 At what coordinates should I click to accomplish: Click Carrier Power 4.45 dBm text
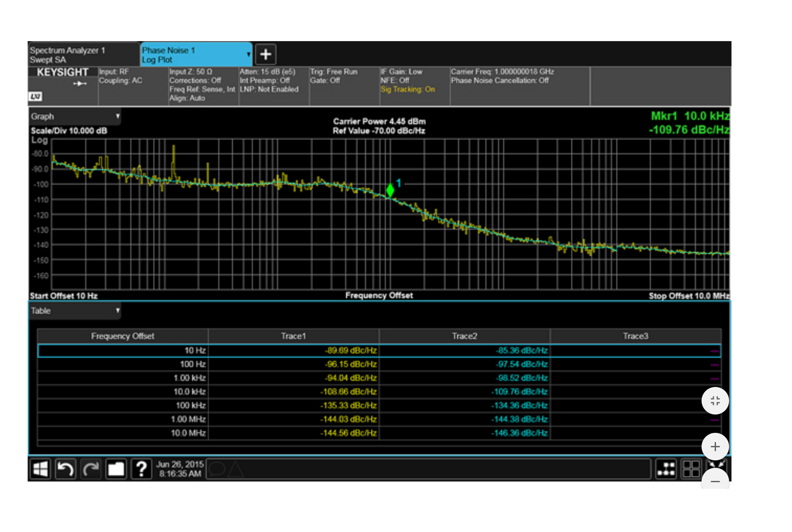(x=379, y=121)
